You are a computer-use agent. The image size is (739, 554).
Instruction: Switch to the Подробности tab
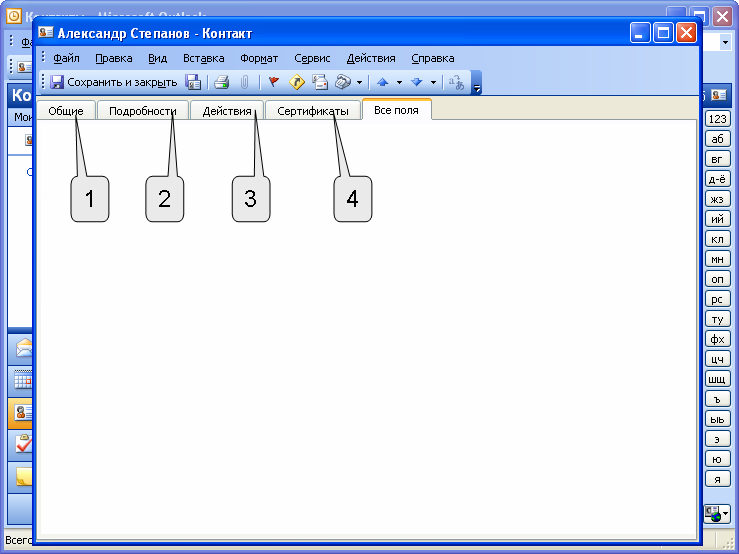pos(142,111)
